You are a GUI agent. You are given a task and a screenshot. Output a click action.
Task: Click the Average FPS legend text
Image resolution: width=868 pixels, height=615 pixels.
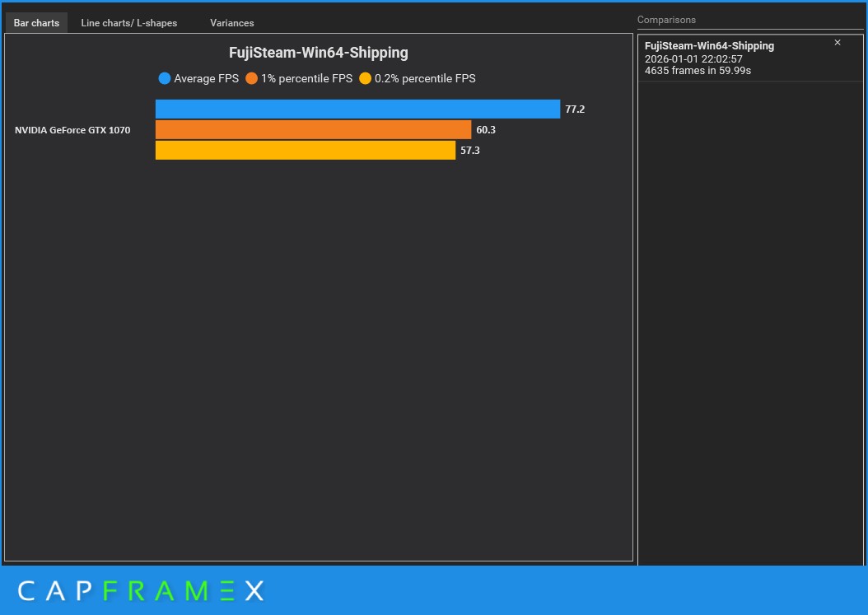coord(207,78)
